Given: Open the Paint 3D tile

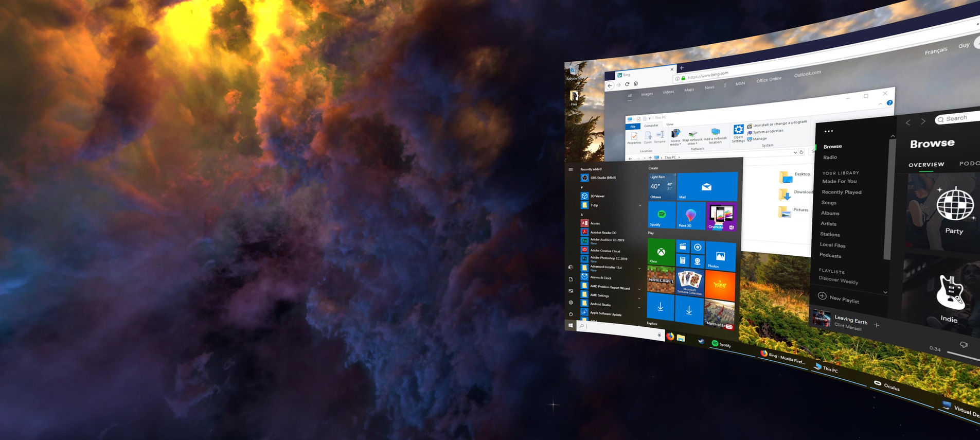Looking at the screenshot, I should point(691,215).
